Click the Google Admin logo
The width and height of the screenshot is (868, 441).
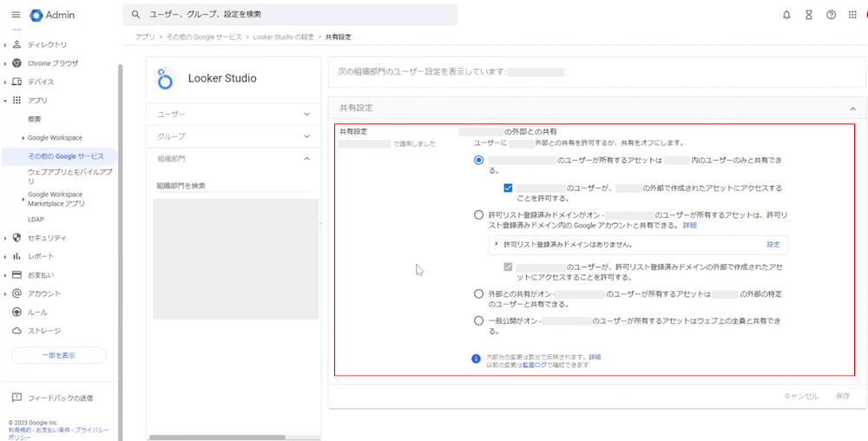tap(52, 15)
